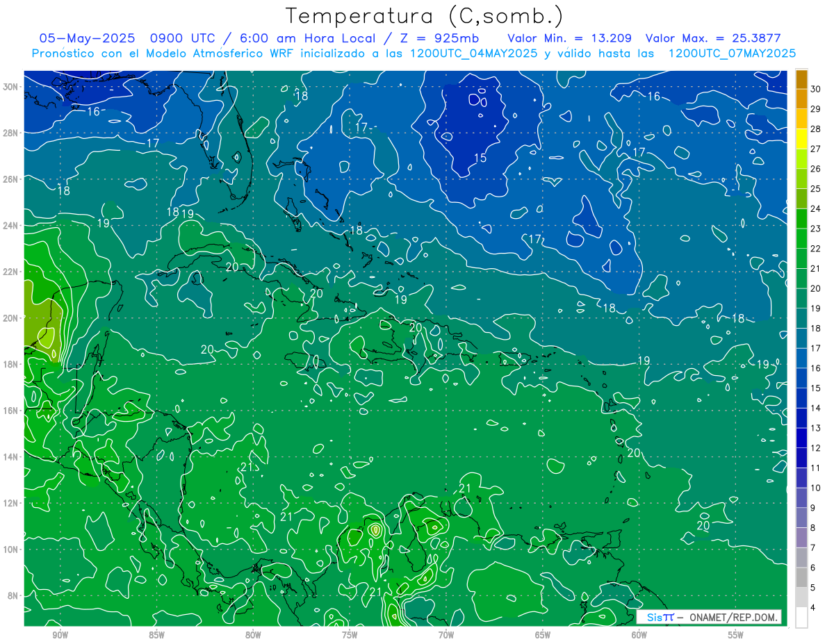This screenshot has width=834, height=644.
Task: Click the 80W longitude axis label
Action: pos(253,635)
